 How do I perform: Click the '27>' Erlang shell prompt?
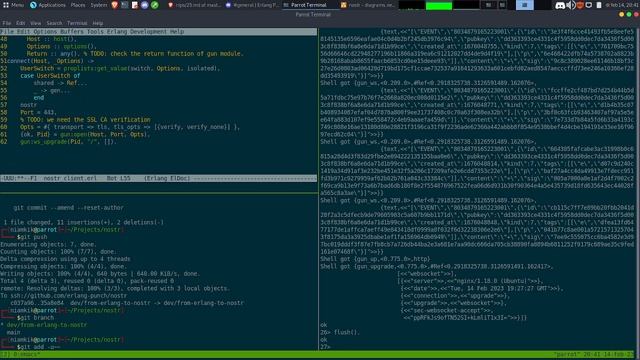click(325, 347)
